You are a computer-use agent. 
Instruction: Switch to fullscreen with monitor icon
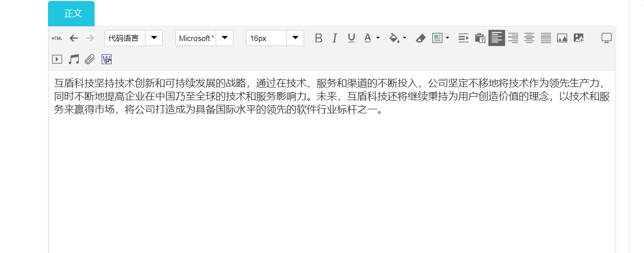607,38
